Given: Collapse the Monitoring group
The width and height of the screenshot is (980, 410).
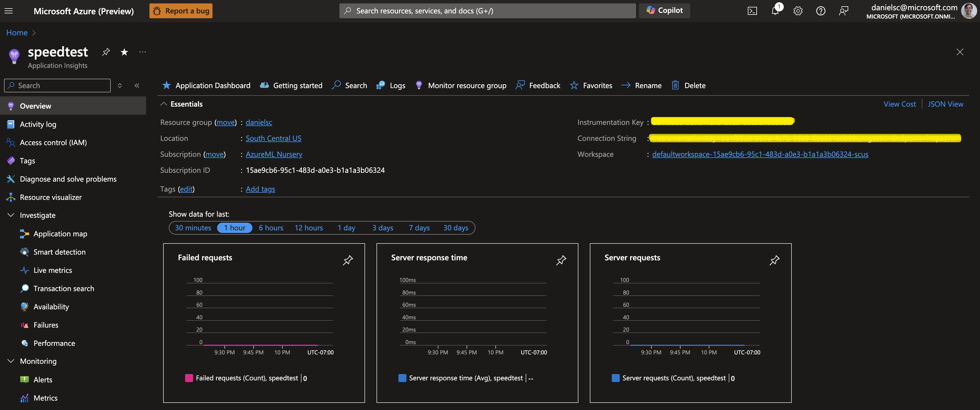Looking at the screenshot, I should pyautogui.click(x=11, y=361).
